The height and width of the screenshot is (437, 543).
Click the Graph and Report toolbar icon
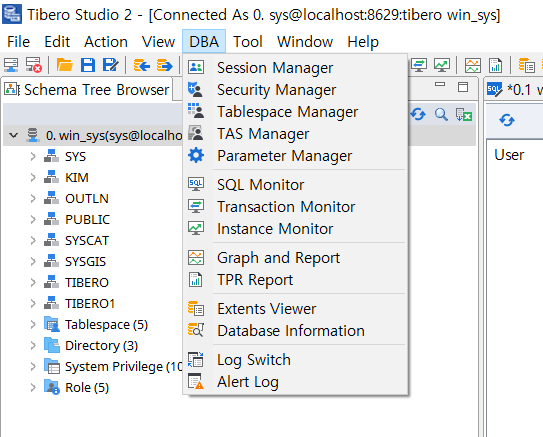tap(473, 65)
